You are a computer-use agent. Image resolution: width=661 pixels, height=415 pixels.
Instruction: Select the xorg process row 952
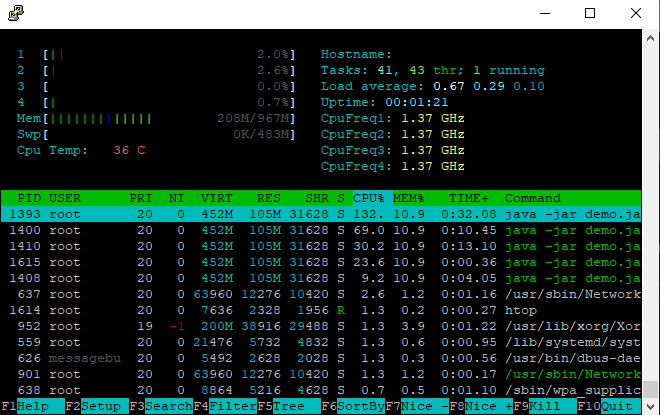321,326
